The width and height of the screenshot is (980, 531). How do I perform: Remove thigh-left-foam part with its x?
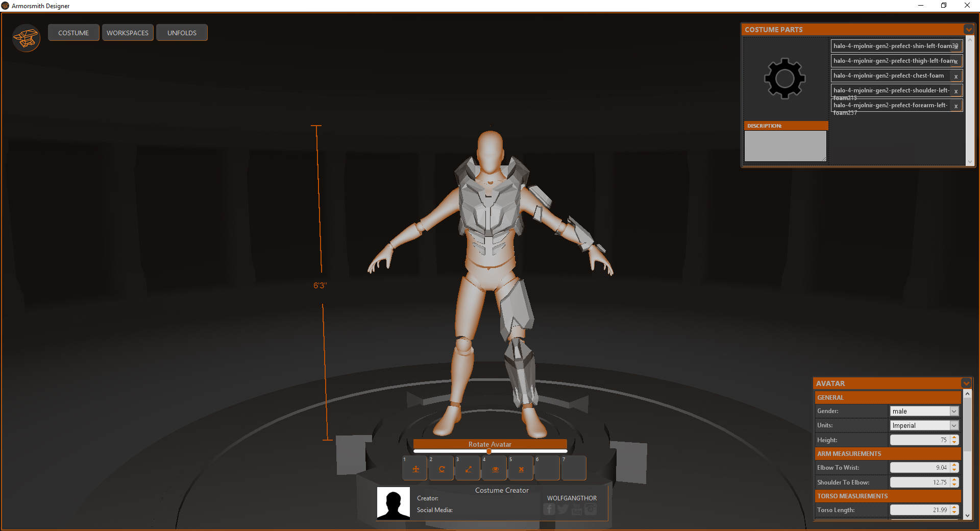point(956,61)
